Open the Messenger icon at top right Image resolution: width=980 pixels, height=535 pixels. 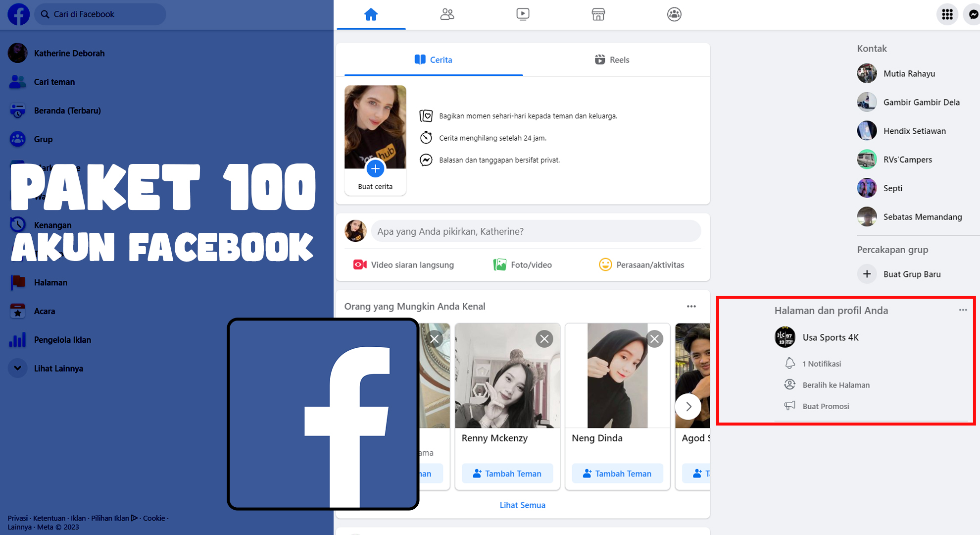tap(973, 14)
